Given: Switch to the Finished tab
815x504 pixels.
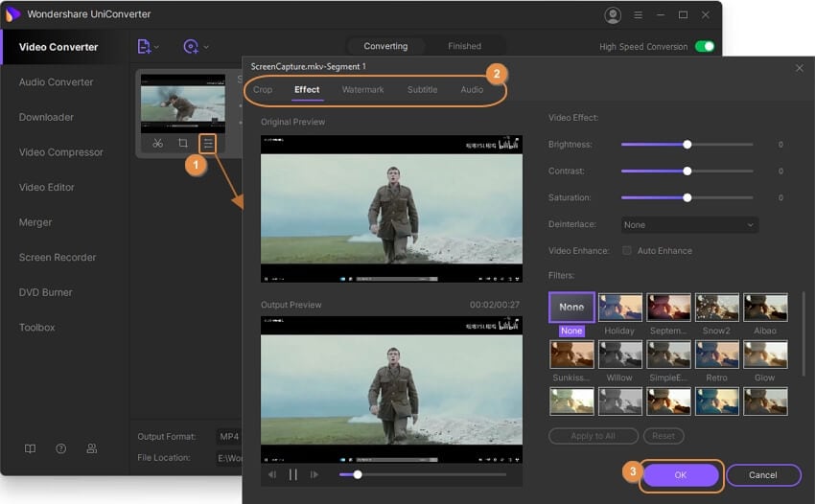Looking at the screenshot, I should 464,46.
